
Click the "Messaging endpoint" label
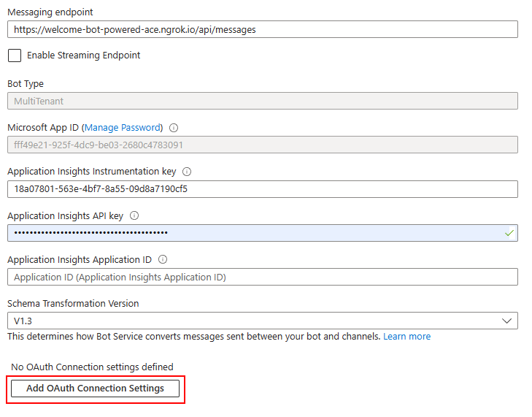[50, 12]
